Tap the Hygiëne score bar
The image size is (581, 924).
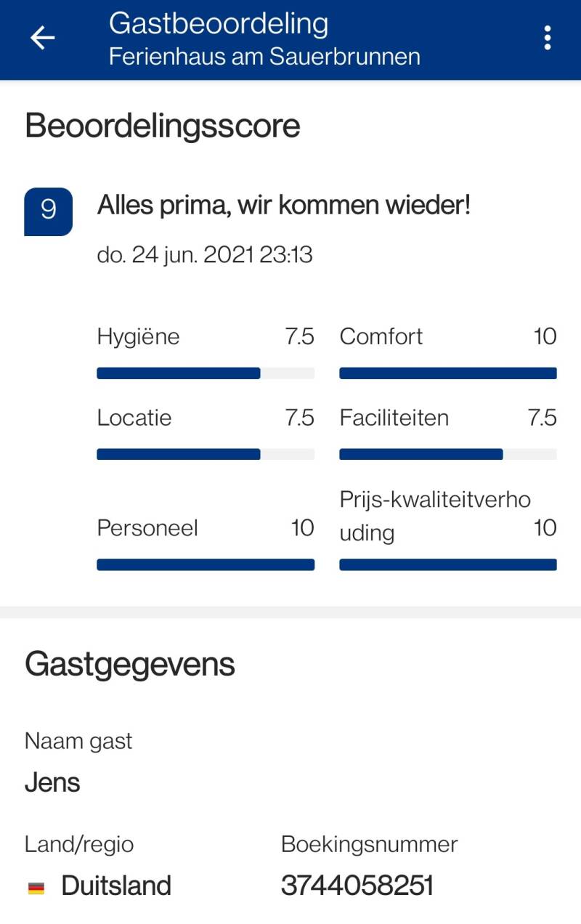205,373
